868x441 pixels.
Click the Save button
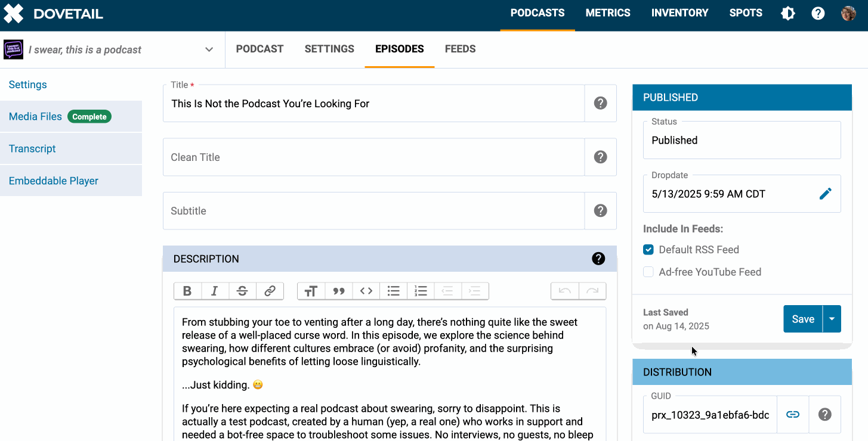[802, 319]
